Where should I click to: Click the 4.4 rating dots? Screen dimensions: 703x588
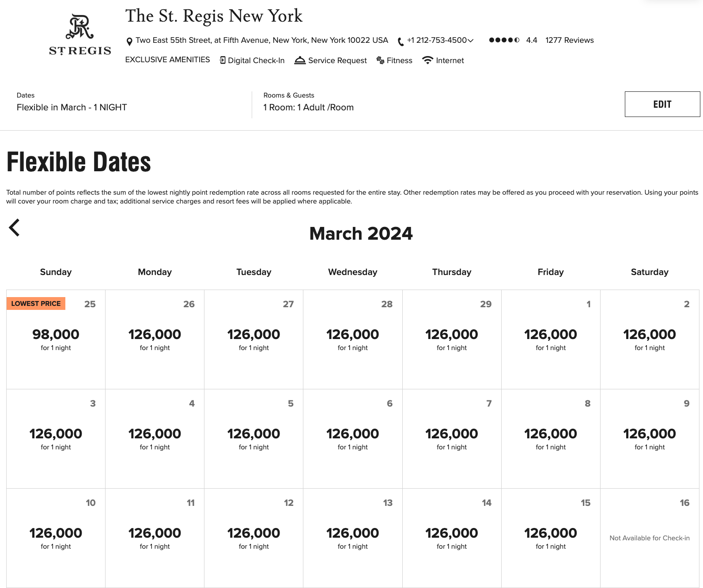point(504,40)
